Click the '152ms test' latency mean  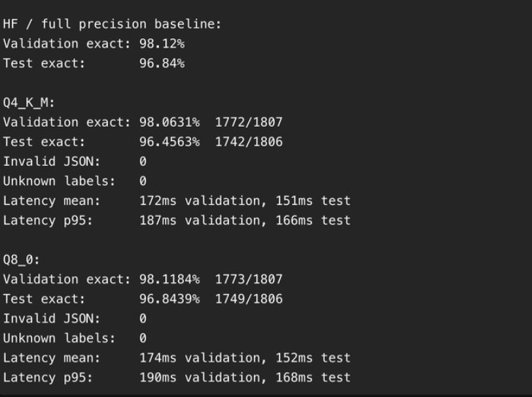313,358
